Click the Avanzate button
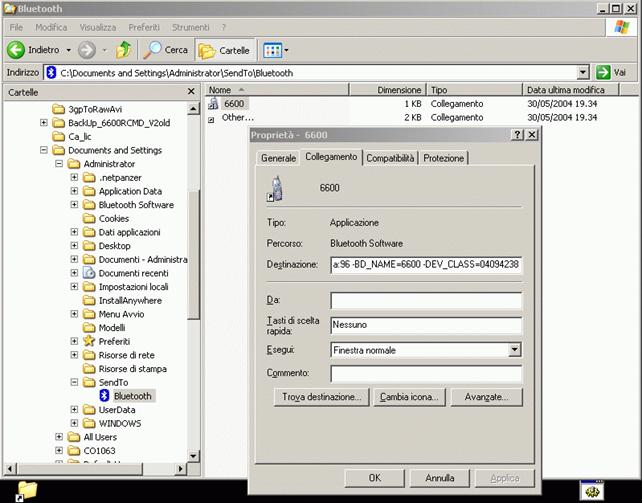Screen dimensions: 642x503 (486, 397)
